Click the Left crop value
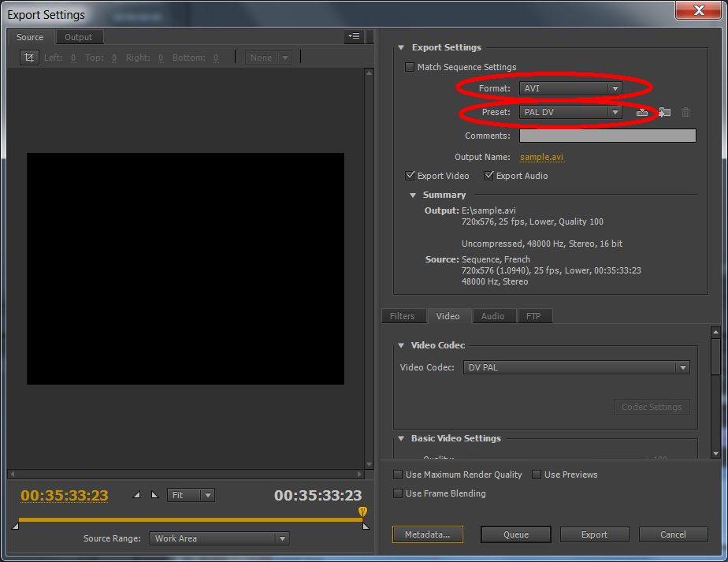728x562 pixels. coord(73,58)
